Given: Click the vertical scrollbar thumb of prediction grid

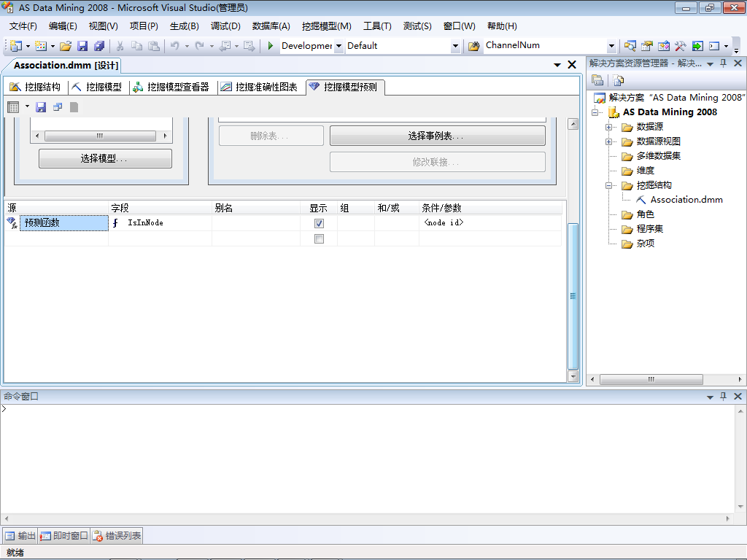Looking at the screenshot, I should click(x=573, y=296).
